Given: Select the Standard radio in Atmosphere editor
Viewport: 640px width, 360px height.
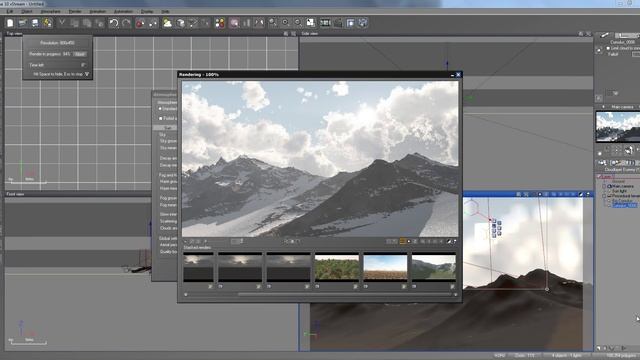Looking at the screenshot, I should coord(160,109).
